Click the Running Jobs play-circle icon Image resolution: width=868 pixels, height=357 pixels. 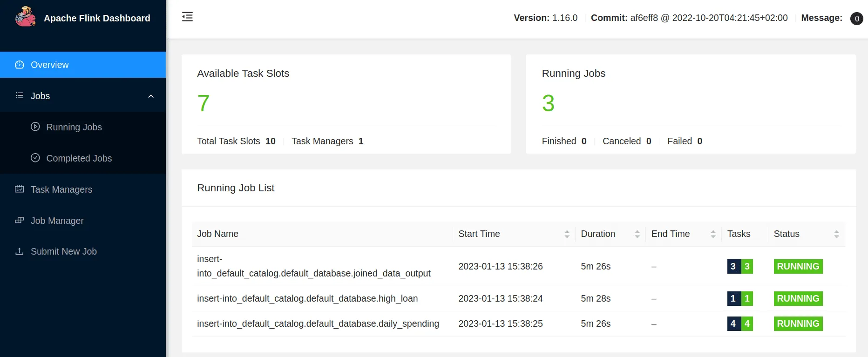click(x=35, y=127)
